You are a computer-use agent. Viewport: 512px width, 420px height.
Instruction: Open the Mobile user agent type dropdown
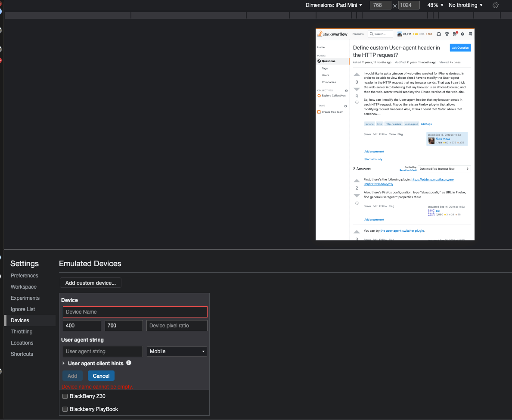[177, 352]
